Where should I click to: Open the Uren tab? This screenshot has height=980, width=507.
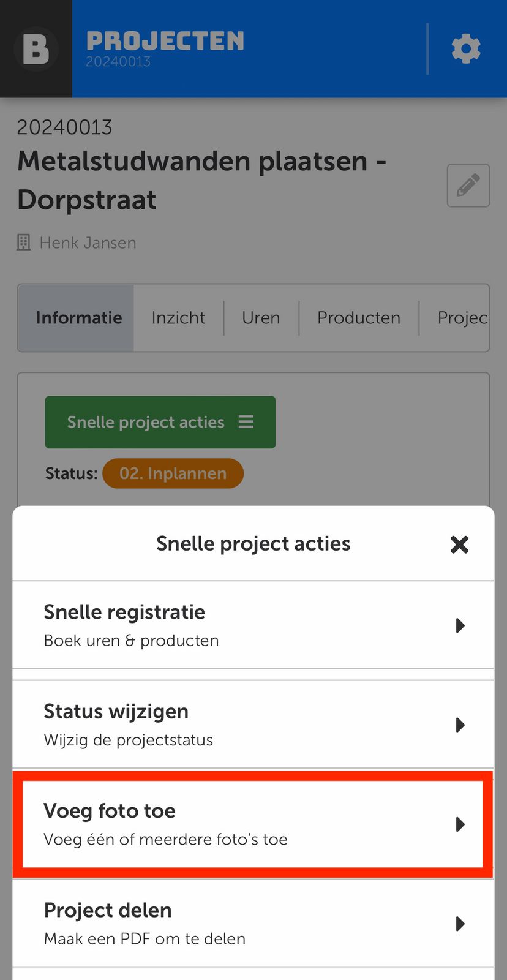261,318
